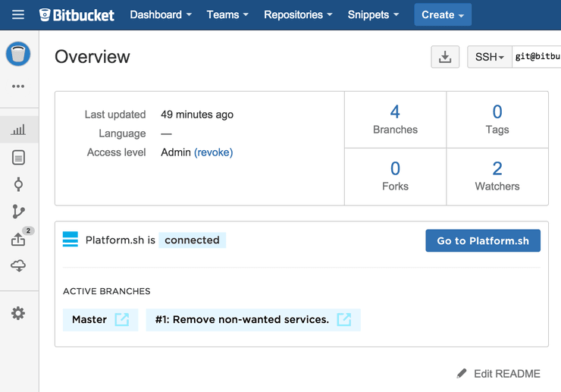Click the ACTIVE BRANCHES label
561x392 pixels.
pos(107,291)
